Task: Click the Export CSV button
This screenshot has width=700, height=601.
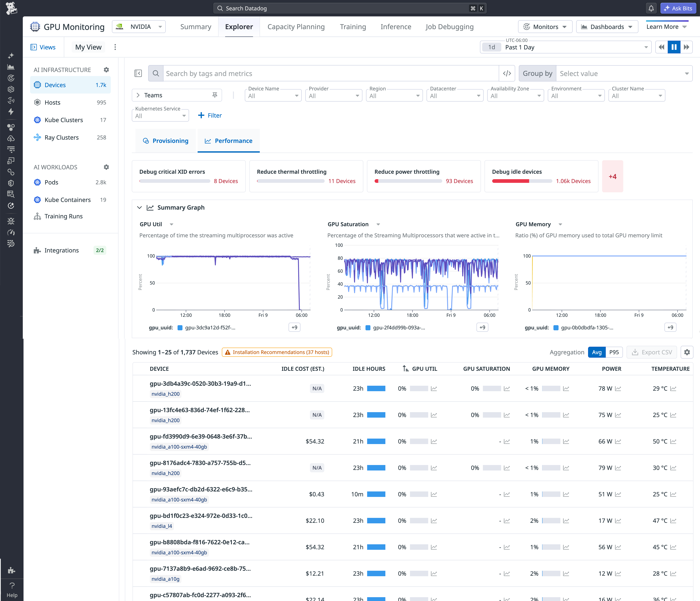Action: [x=652, y=352]
